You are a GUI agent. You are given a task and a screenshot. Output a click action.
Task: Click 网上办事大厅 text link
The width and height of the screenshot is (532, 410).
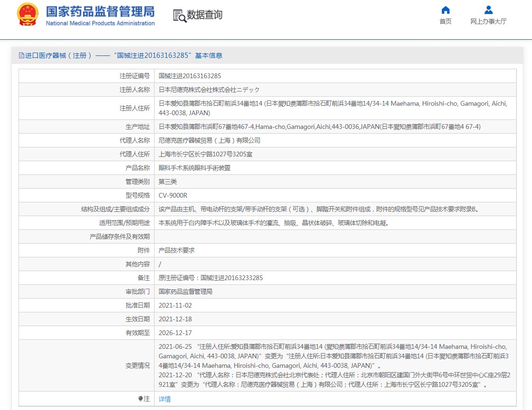(488, 21)
